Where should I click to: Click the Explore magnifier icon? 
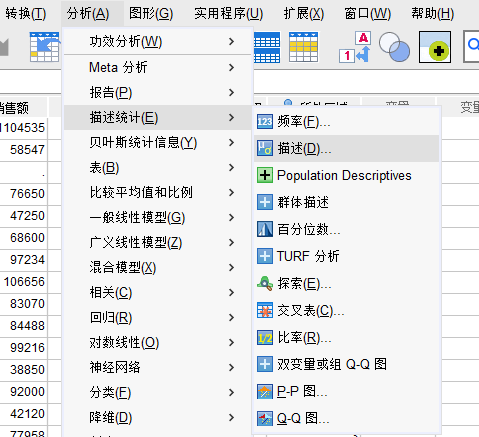[x=265, y=284]
